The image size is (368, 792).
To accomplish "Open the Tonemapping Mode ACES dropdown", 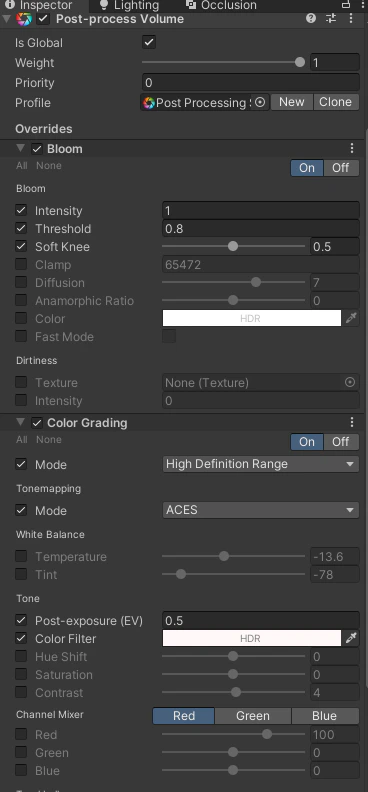I will tap(260, 510).
